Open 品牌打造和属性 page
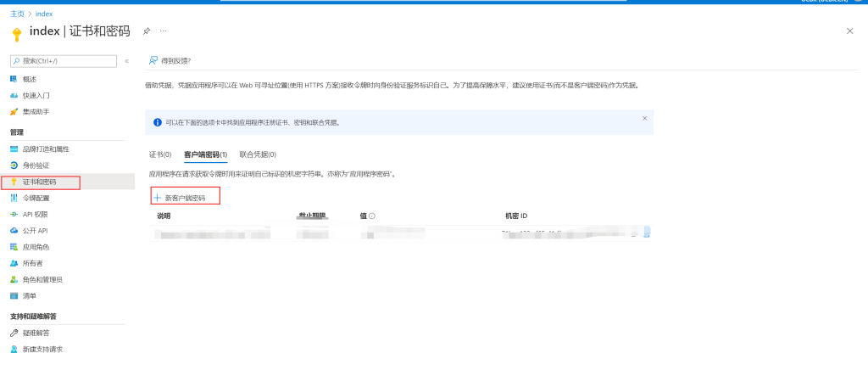 point(46,149)
